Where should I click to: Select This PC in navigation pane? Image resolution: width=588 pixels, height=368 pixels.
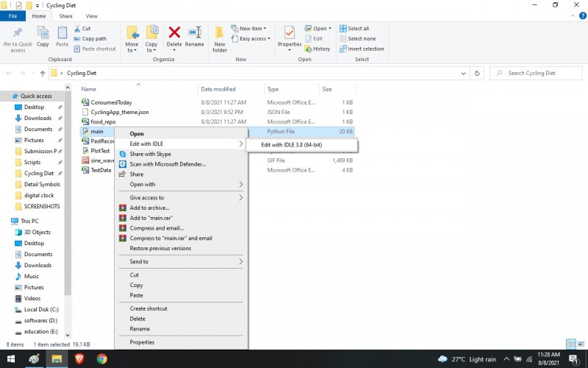tap(29, 222)
